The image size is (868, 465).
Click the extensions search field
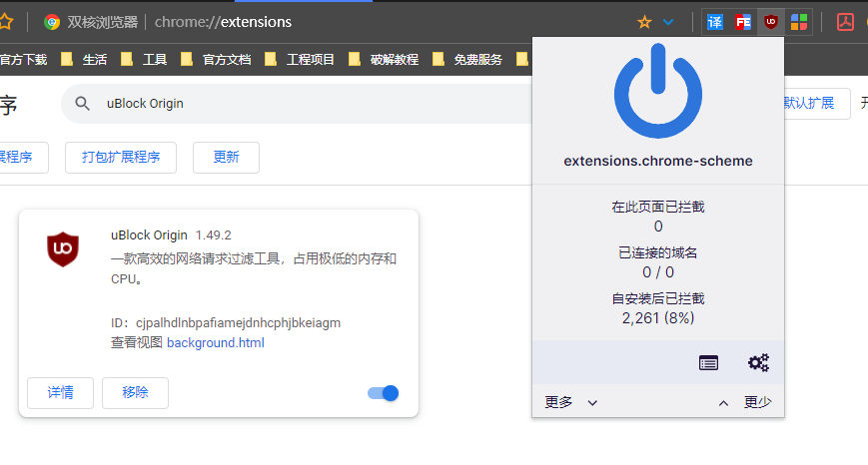300,103
